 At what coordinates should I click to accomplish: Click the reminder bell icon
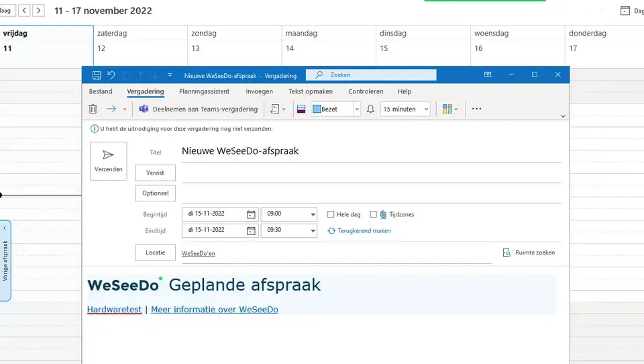pos(370,109)
